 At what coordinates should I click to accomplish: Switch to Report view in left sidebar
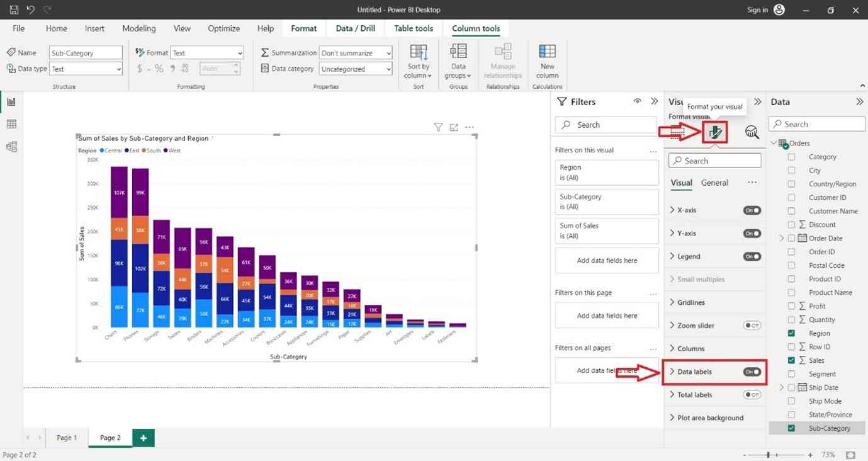(x=11, y=102)
